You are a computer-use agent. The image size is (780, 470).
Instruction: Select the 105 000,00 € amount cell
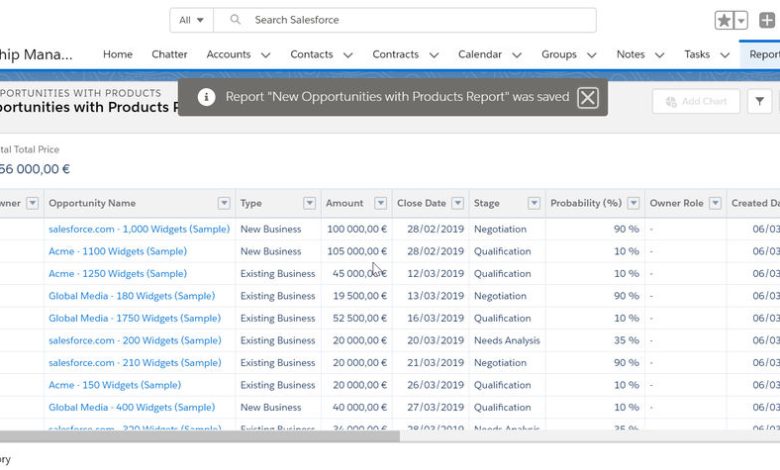(x=357, y=252)
